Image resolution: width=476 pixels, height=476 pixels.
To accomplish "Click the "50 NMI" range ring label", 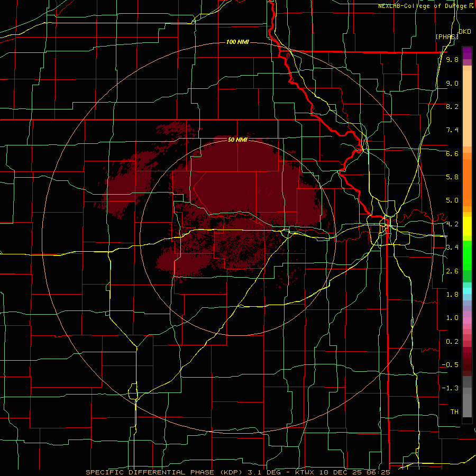I will pyautogui.click(x=237, y=140).
